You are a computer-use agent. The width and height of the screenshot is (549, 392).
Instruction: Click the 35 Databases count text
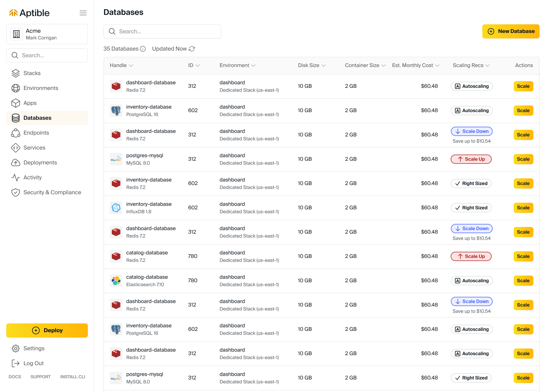tap(121, 49)
